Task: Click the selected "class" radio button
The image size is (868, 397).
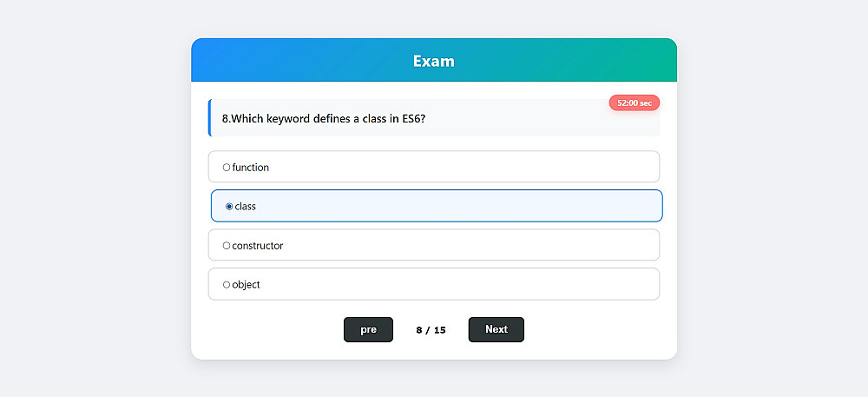Action: pos(229,207)
